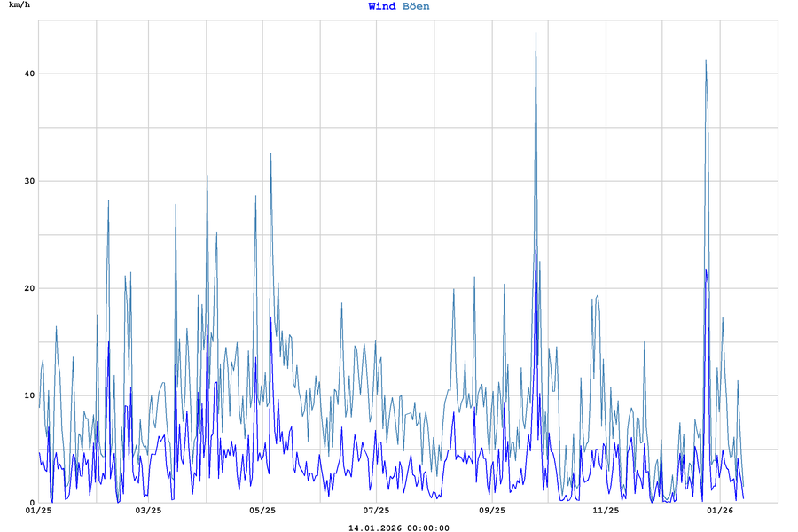Click the "Wind" legend label
798x532 pixels.
point(382,6)
